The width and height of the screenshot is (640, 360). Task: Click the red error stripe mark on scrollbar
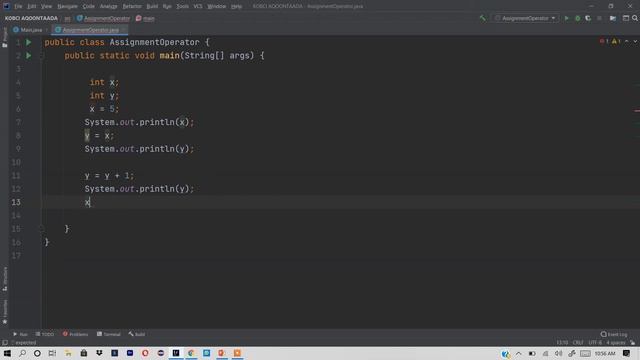coord(637,111)
